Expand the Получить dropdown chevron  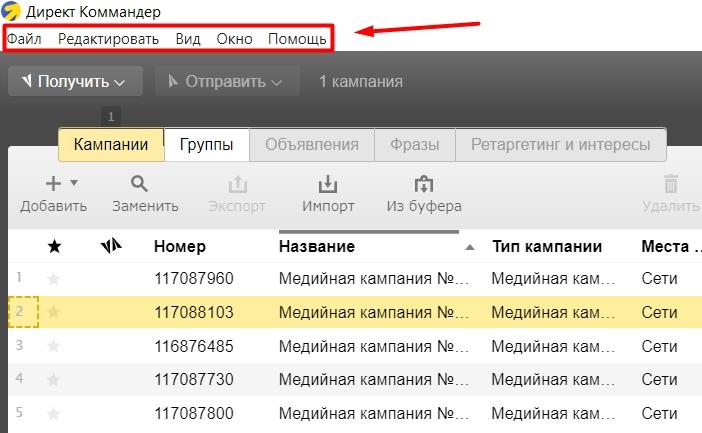(x=119, y=83)
